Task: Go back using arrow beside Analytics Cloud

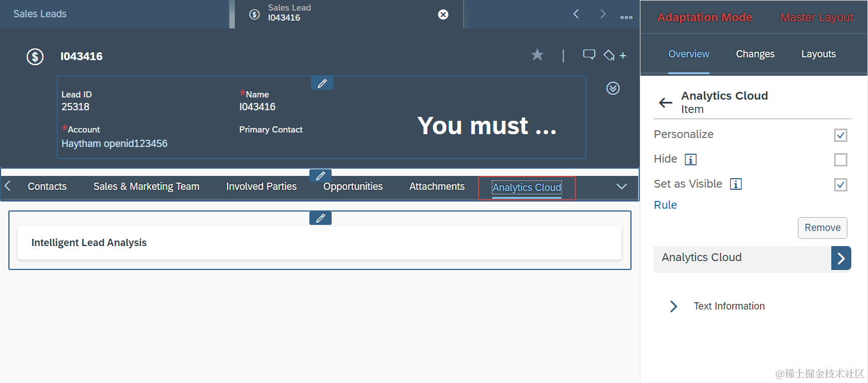Action: pyautogui.click(x=665, y=102)
